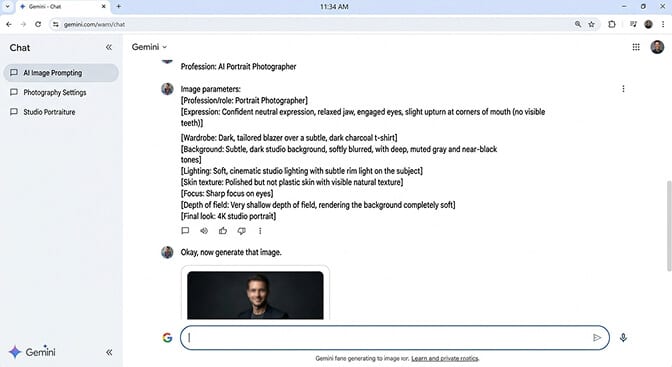Click '[Focus: Sharp focus on eyes]' line
Screen dimensions: 672x367
click(x=227, y=193)
